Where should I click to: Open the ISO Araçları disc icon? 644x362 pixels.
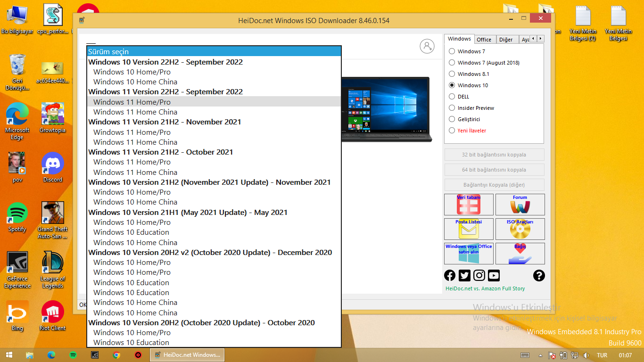(520, 229)
